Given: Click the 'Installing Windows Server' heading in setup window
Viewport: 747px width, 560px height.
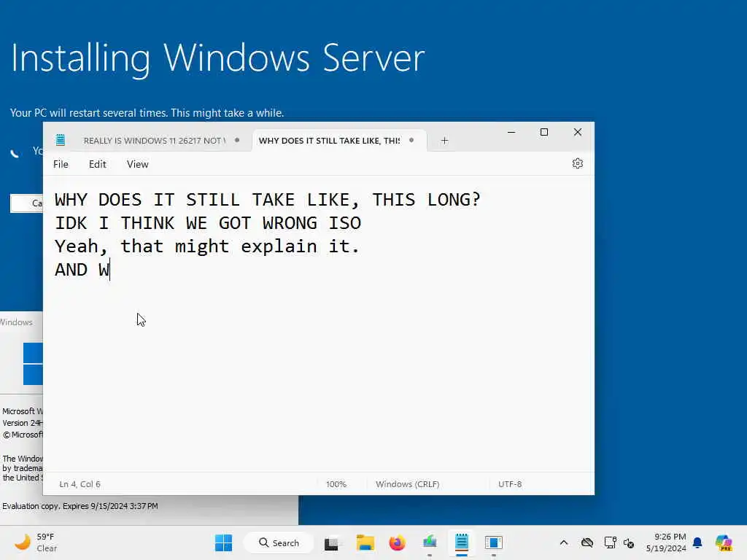Looking at the screenshot, I should pos(217,58).
